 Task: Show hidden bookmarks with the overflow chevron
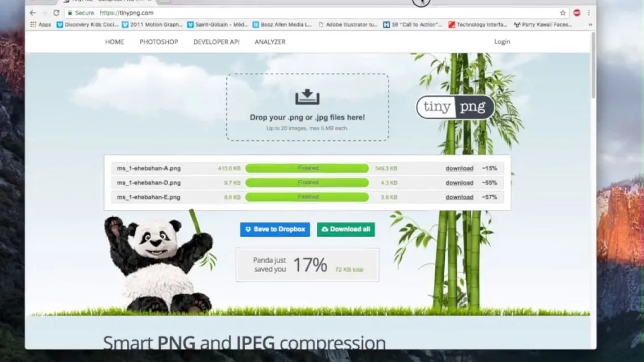[590, 25]
